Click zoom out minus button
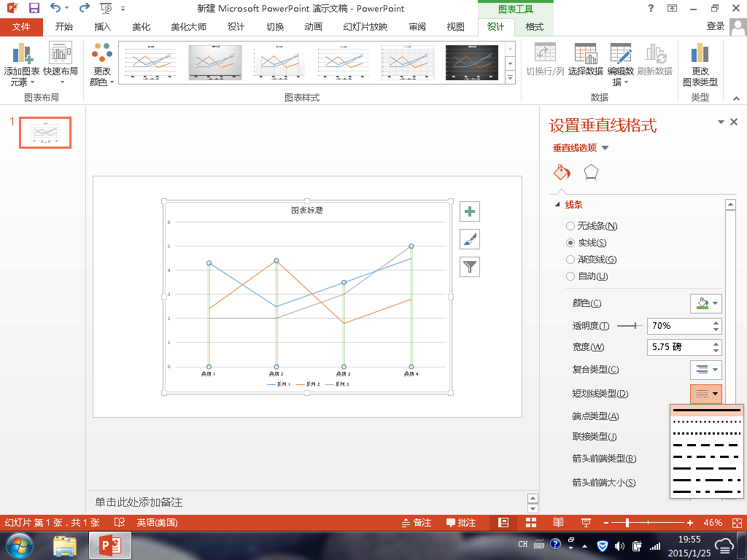The height and width of the screenshot is (560, 747). click(x=606, y=522)
